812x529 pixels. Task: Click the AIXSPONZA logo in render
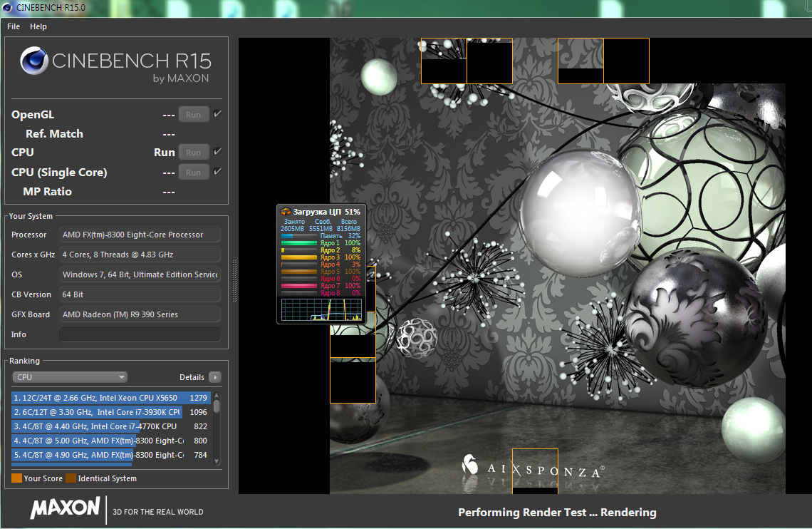[x=532, y=466]
